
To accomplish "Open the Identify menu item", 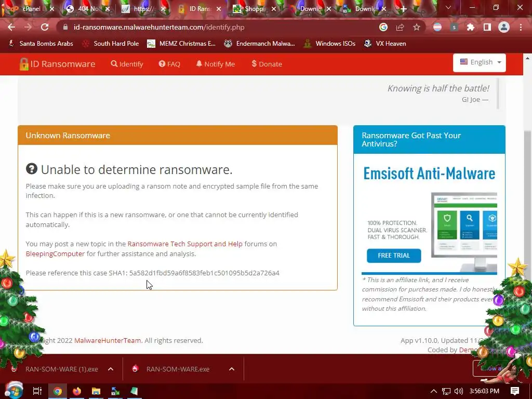I will click(127, 64).
